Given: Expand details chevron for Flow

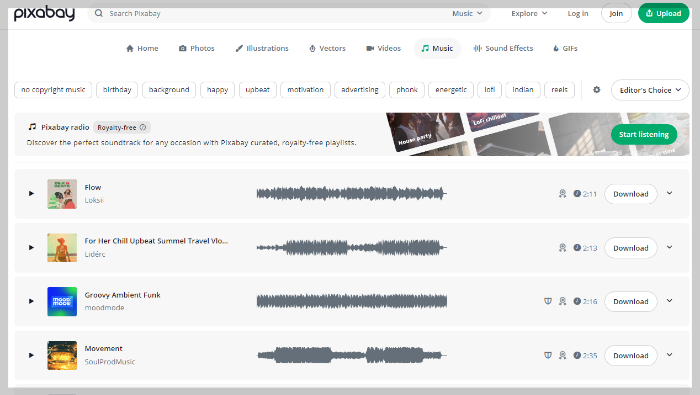Looking at the screenshot, I should point(670,193).
